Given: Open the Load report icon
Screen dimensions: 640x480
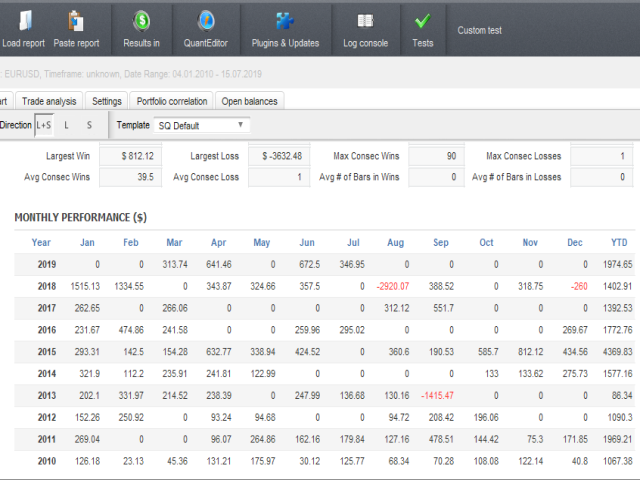Looking at the screenshot, I should (x=26, y=21).
